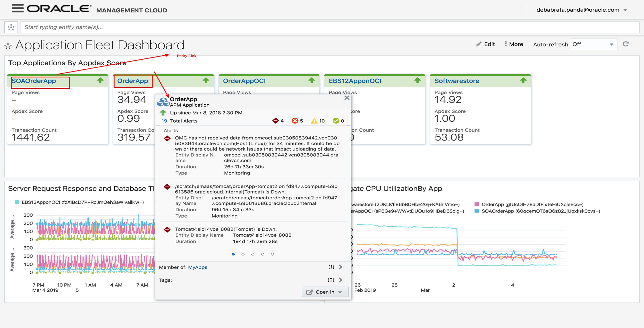Open the hamburger navigation menu

(x=18, y=8)
